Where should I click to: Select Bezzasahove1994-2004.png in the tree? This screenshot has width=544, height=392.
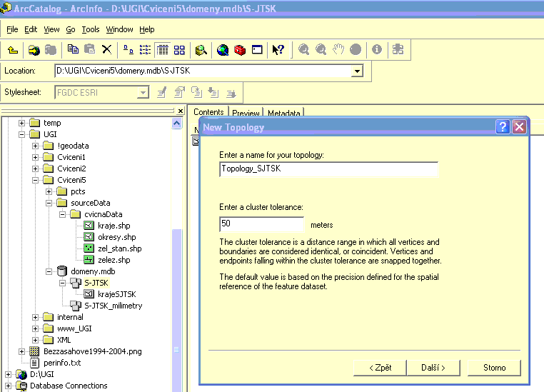[x=93, y=352]
